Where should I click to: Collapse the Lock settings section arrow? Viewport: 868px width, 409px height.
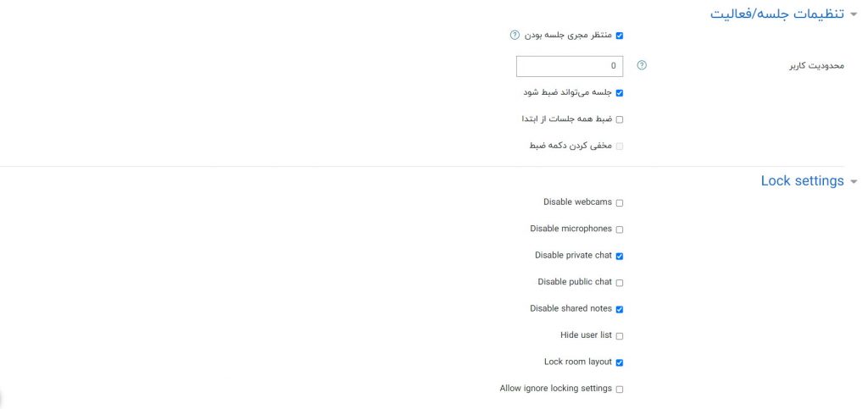pyautogui.click(x=854, y=181)
